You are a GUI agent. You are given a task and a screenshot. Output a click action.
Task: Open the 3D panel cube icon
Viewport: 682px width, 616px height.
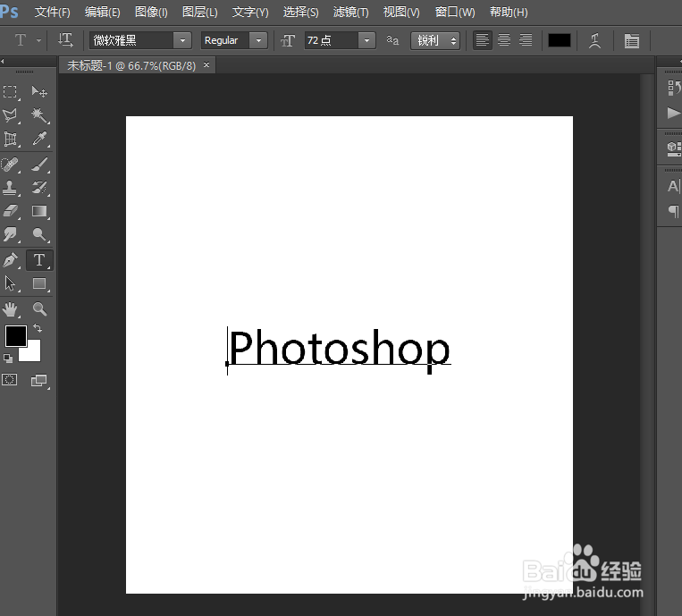(x=674, y=148)
